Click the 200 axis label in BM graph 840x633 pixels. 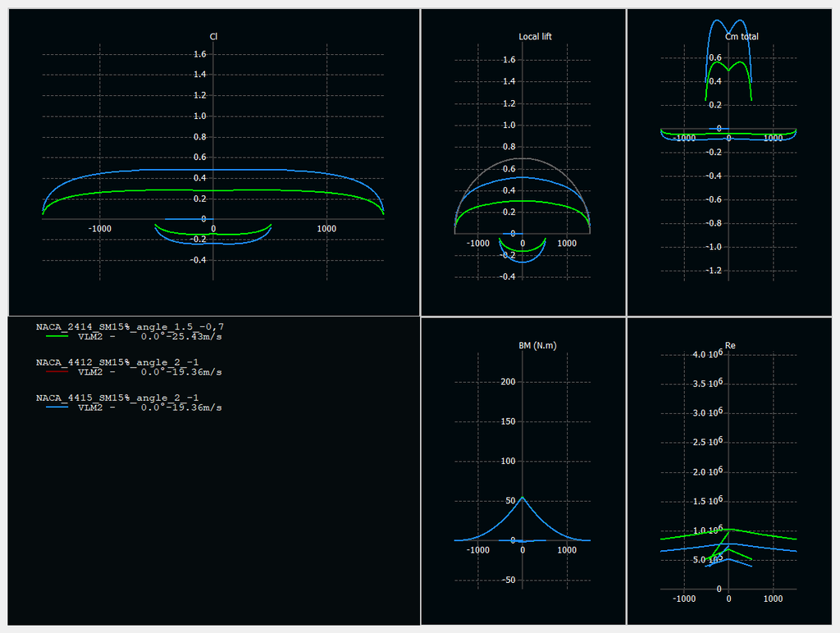tap(508, 382)
